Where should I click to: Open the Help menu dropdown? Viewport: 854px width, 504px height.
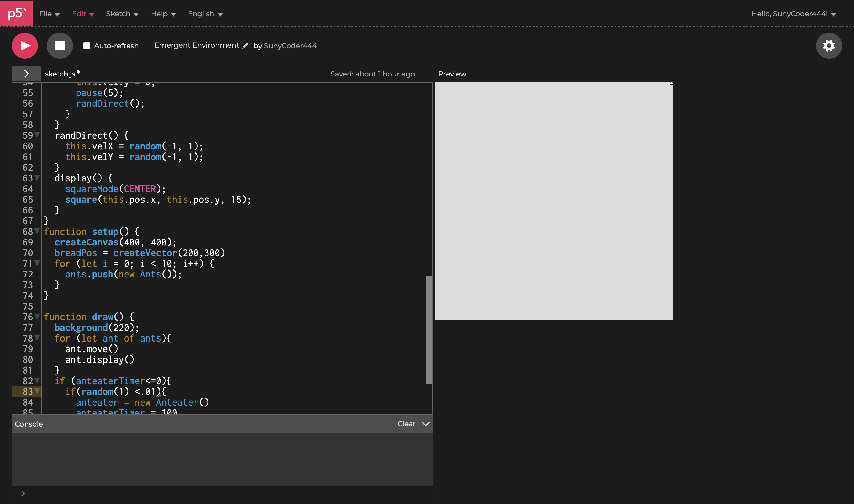pos(163,14)
